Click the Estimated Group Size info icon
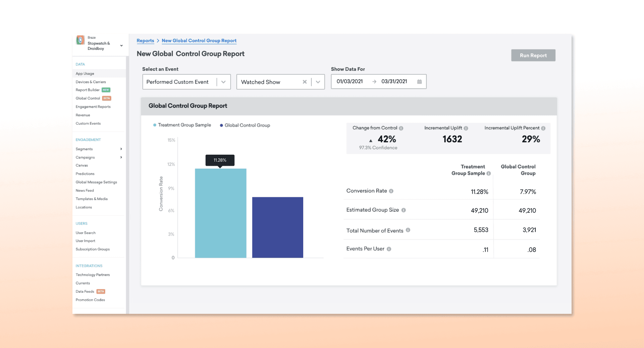This screenshot has width=644, height=348. tap(404, 210)
